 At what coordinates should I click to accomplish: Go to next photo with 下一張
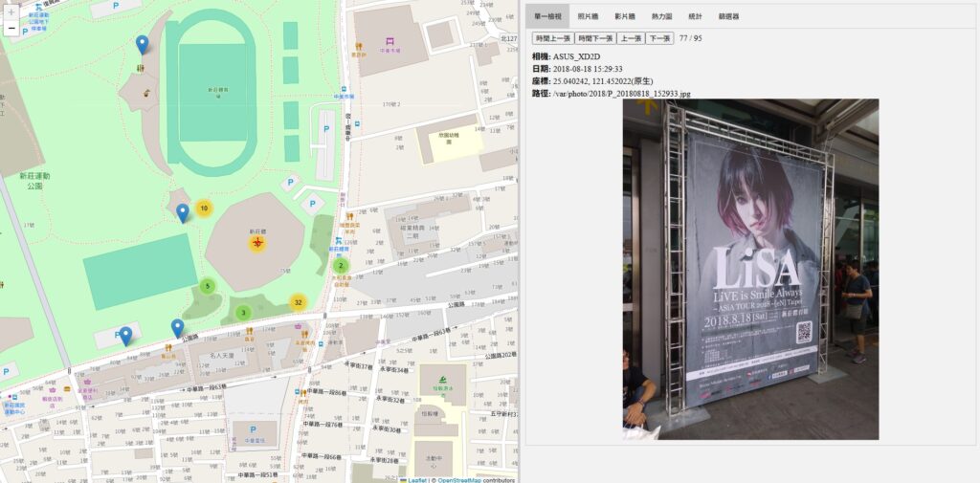[659, 38]
